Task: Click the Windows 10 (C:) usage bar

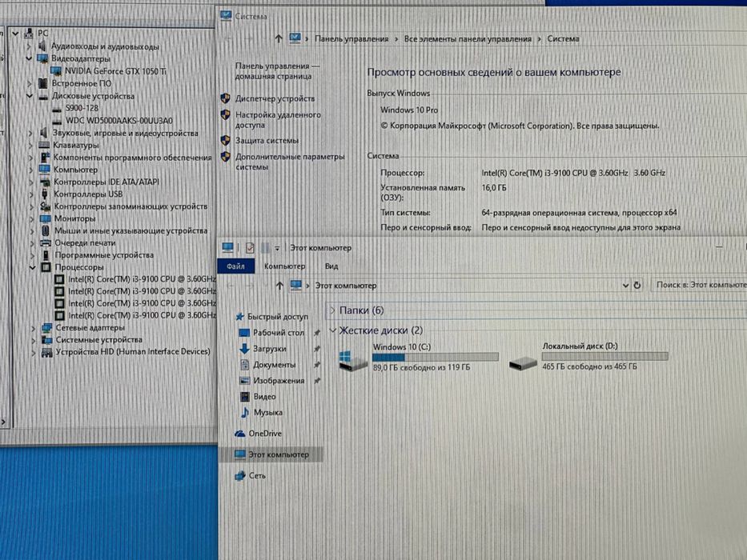Action: (x=436, y=357)
